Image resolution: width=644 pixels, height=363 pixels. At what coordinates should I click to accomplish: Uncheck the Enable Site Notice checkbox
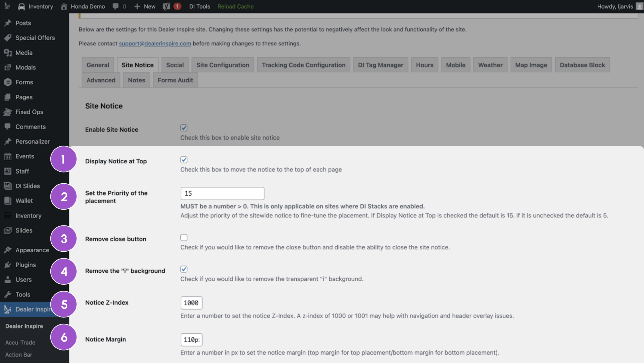click(x=184, y=128)
